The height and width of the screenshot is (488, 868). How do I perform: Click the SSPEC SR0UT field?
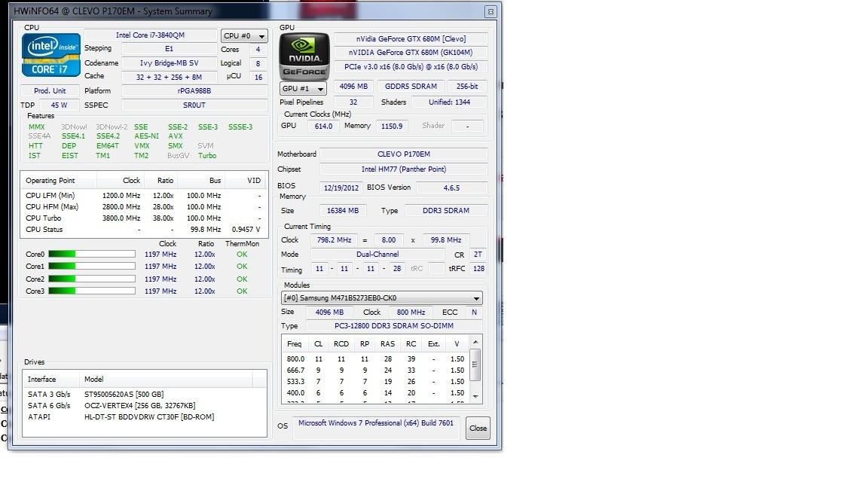coord(194,105)
